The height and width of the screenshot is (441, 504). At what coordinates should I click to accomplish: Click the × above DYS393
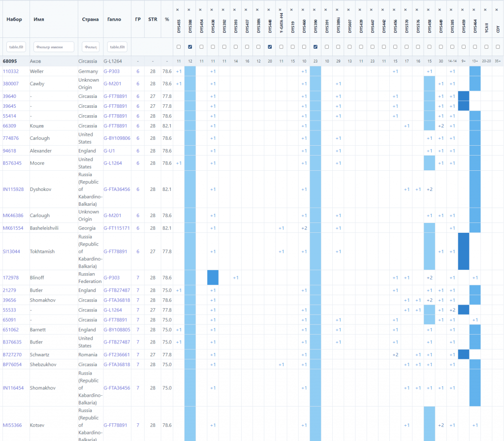click(x=235, y=9)
